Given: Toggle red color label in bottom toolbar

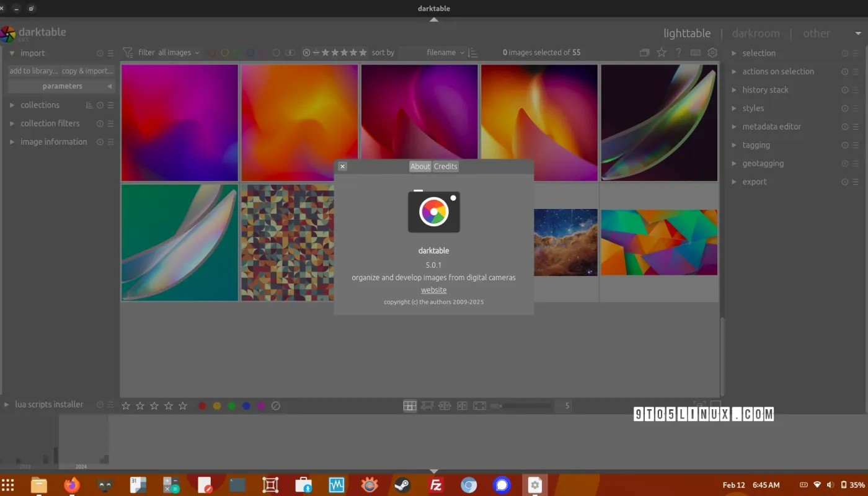Looking at the screenshot, I should coord(202,406).
